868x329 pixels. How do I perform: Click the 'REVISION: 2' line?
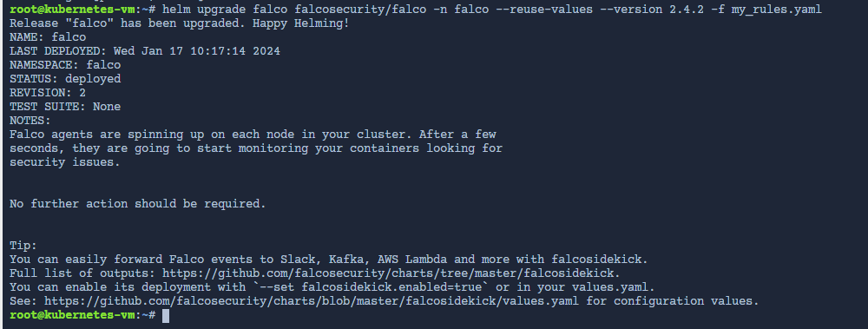(x=48, y=93)
